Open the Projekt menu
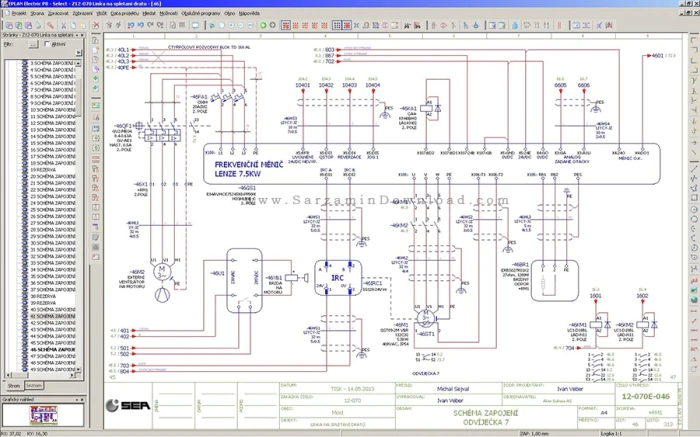Image resolution: width=700 pixels, height=437 pixels. (19, 13)
